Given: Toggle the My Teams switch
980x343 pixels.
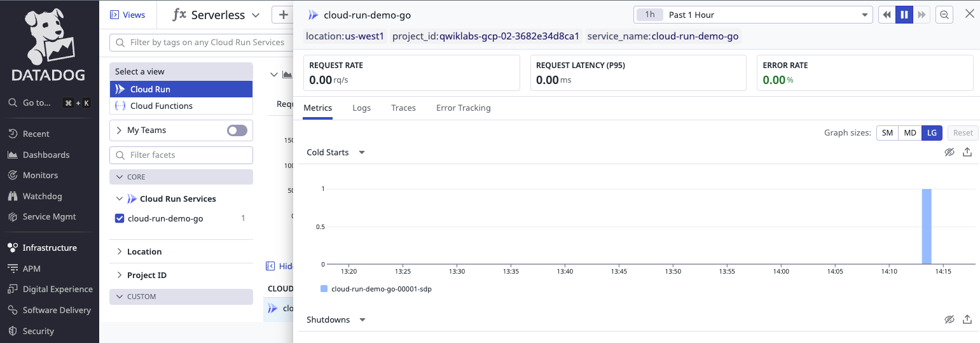Looking at the screenshot, I should coord(237,130).
